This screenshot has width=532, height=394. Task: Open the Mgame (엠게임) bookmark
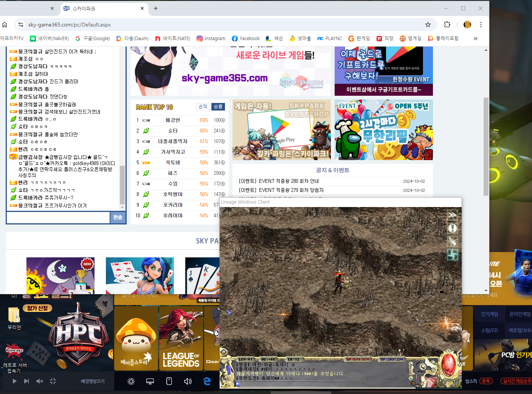411,39
